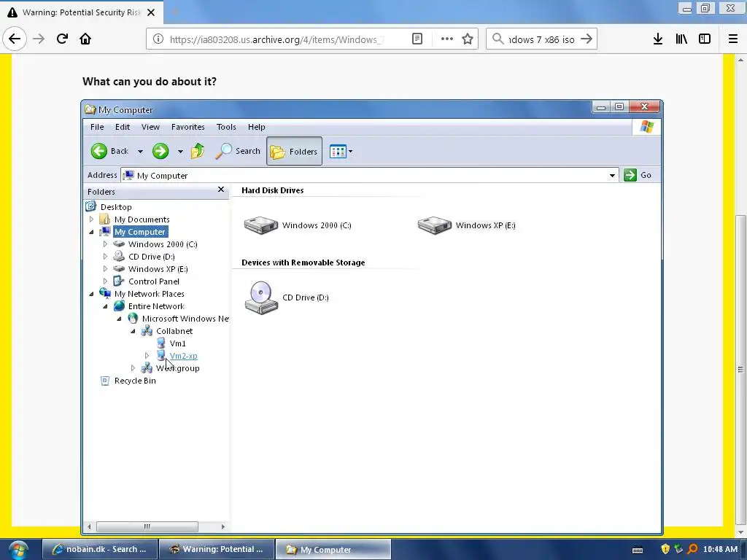The image size is (747, 560).
Task: Select Recycle Bin in folder tree
Action: coord(135,381)
